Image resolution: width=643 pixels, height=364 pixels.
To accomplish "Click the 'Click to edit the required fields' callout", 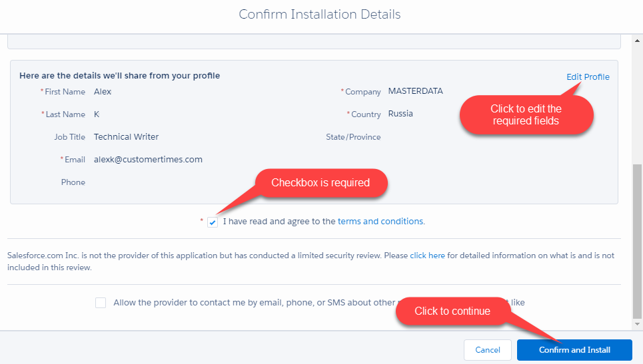I will 526,114.
